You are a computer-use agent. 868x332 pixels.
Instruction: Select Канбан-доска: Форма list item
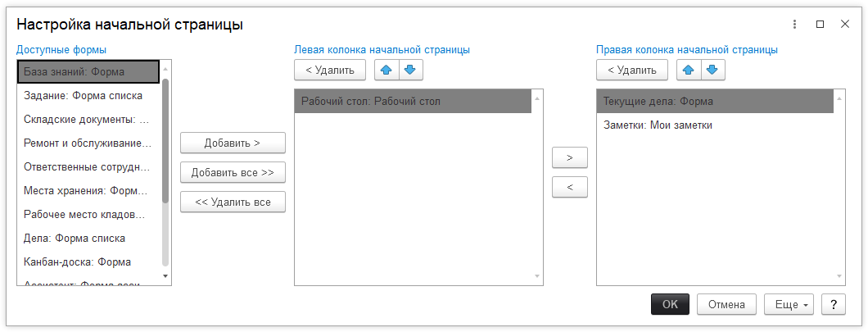(77, 262)
